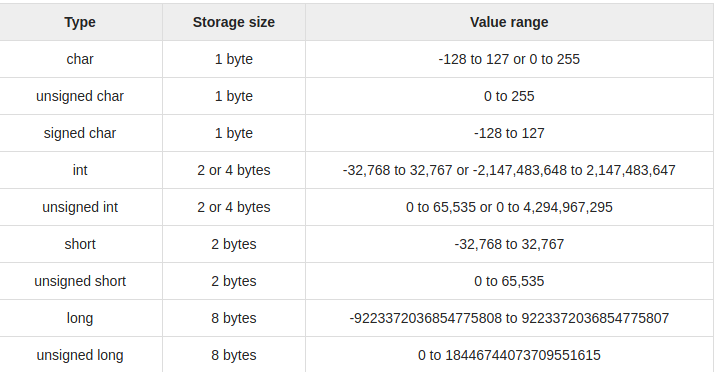The height and width of the screenshot is (372, 717).
Task: Select the 9223372036854775807 long range cell
Action: (509, 318)
